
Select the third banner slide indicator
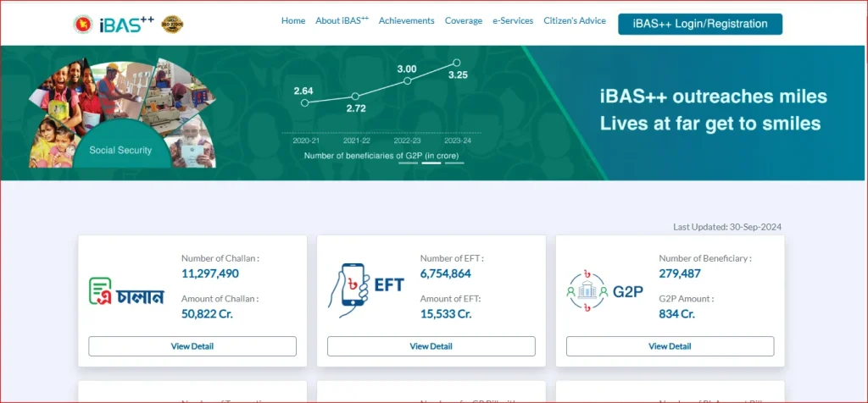pyautogui.click(x=454, y=163)
